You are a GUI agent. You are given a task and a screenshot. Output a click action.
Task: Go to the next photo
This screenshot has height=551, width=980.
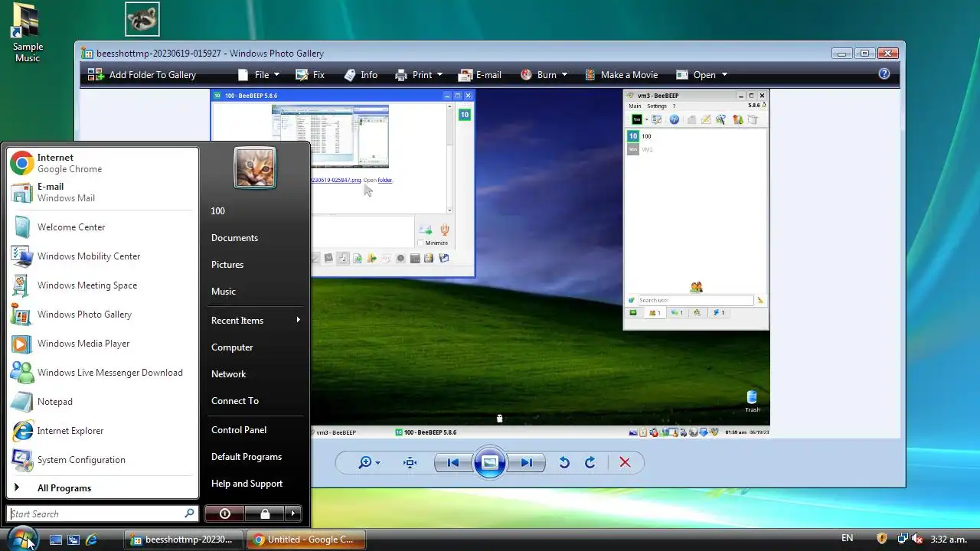(527, 462)
